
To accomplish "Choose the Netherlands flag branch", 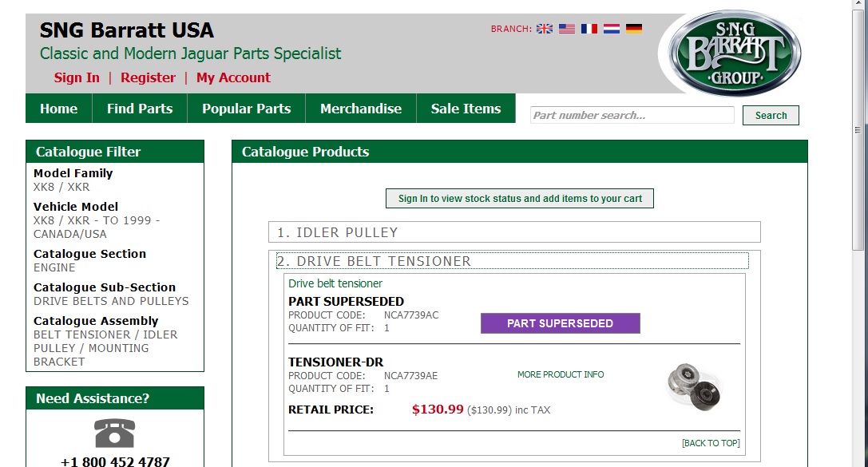I will (612, 29).
